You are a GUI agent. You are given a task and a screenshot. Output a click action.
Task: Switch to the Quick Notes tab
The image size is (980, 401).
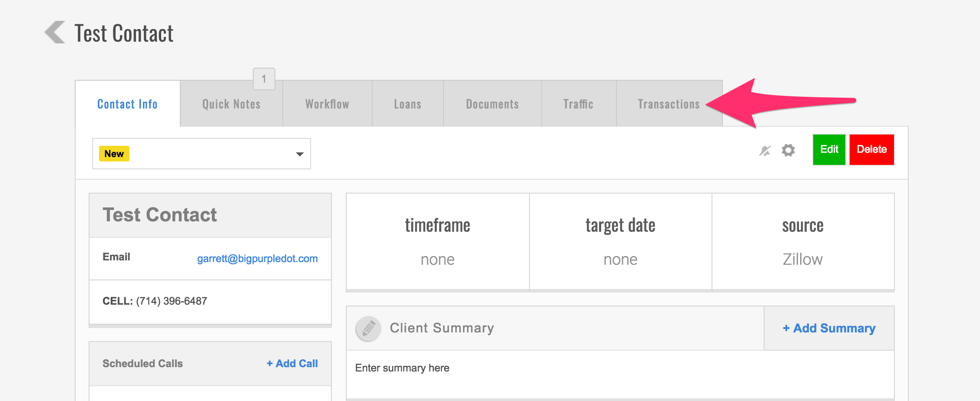pyautogui.click(x=231, y=105)
